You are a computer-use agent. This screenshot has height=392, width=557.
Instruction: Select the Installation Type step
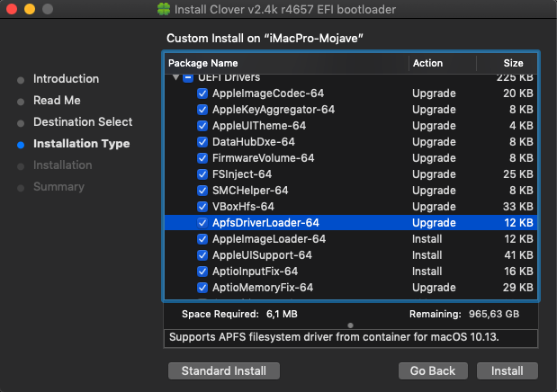81,144
